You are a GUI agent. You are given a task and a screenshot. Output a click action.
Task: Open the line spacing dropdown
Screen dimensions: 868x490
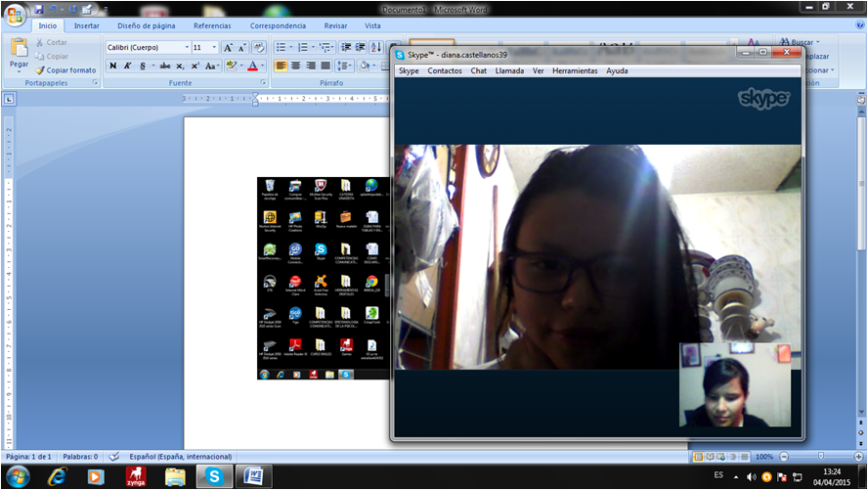[x=344, y=66]
